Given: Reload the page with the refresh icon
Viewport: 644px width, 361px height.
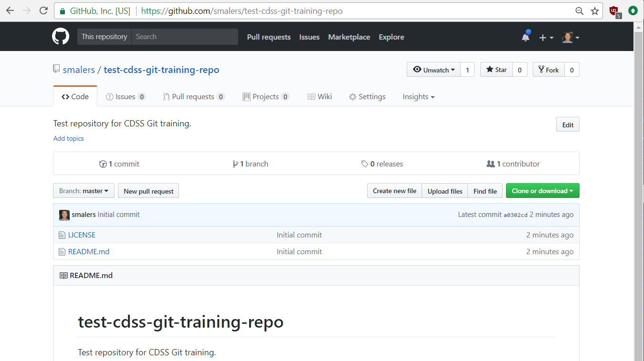Looking at the screenshot, I should (x=43, y=10).
